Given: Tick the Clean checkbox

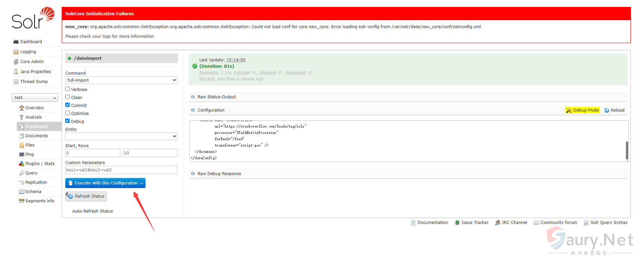Looking at the screenshot, I should [x=68, y=97].
